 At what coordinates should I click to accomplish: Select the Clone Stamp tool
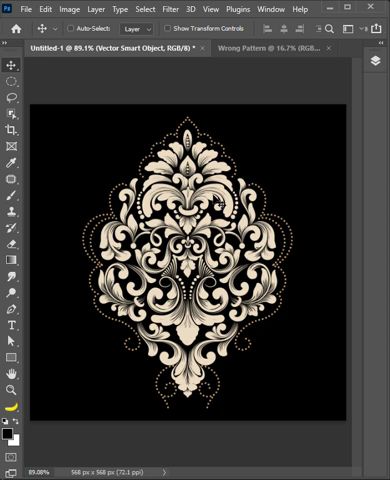11,211
